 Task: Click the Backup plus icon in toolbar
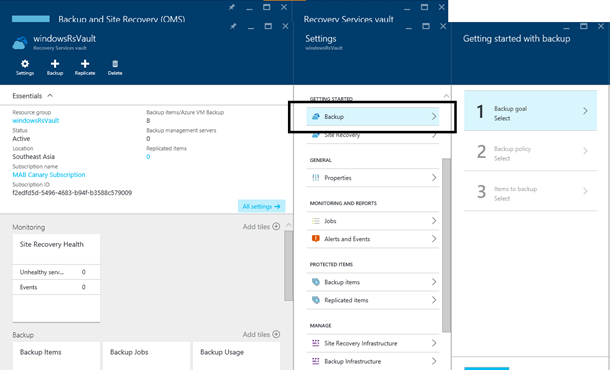point(55,64)
